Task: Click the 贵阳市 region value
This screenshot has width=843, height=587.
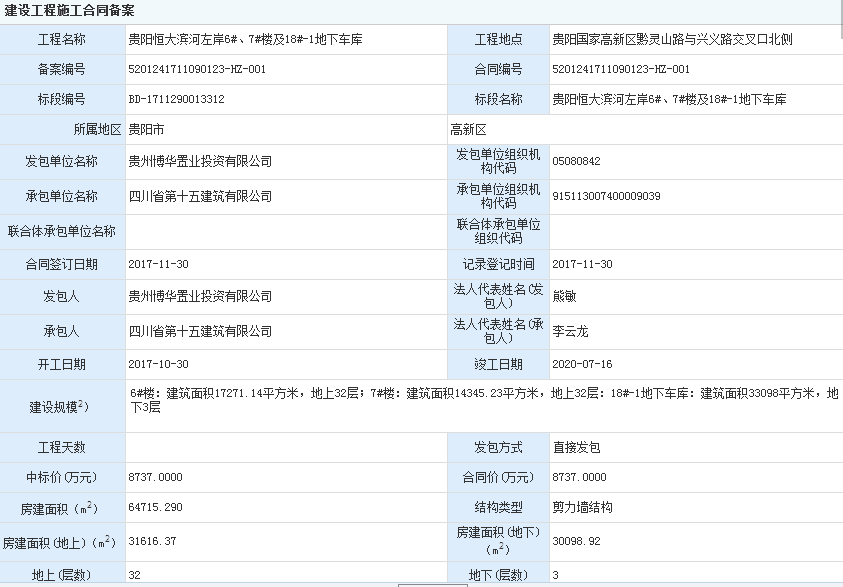Action: click(x=147, y=130)
